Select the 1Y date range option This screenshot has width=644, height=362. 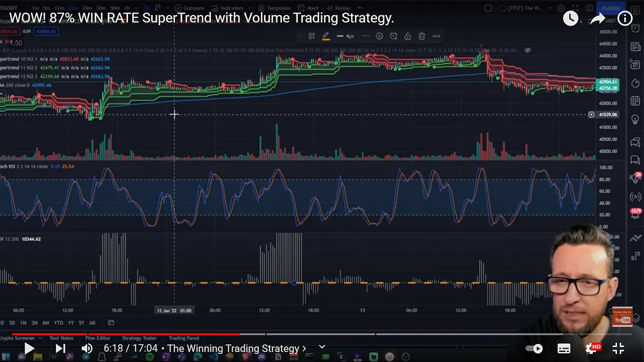(x=70, y=322)
